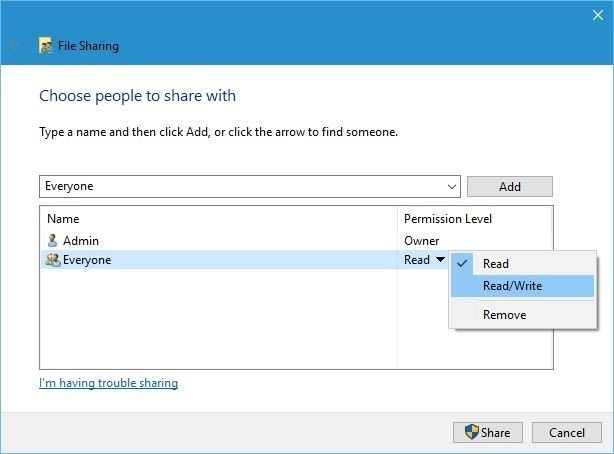Viewport: 614px width, 454px height.
Task: Click the File Sharing title icon
Action: click(x=45, y=46)
